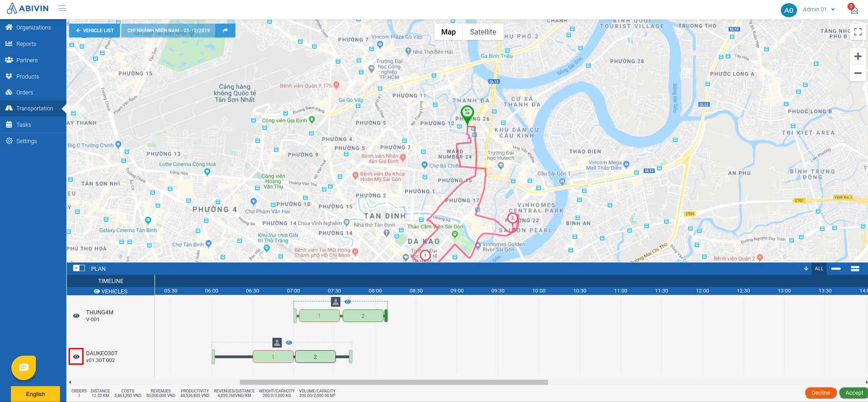
Task: Click the AO user avatar
Action: [x=789, y=10]
